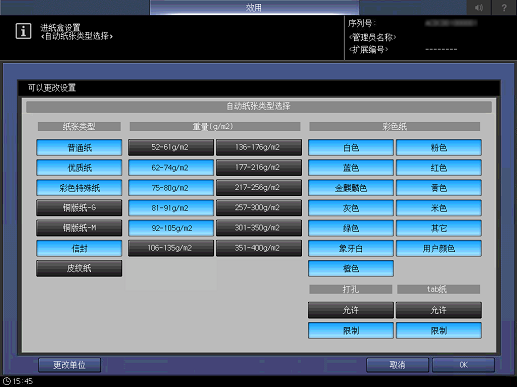517x387 pixels.
Task: Click the 15:45 time display
Action: 23,381
